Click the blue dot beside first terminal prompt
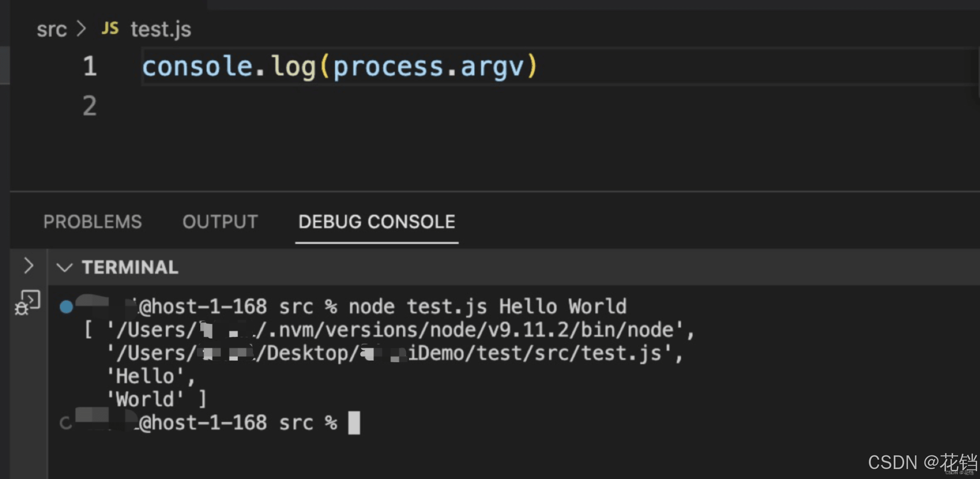 [x=66, y=307]
